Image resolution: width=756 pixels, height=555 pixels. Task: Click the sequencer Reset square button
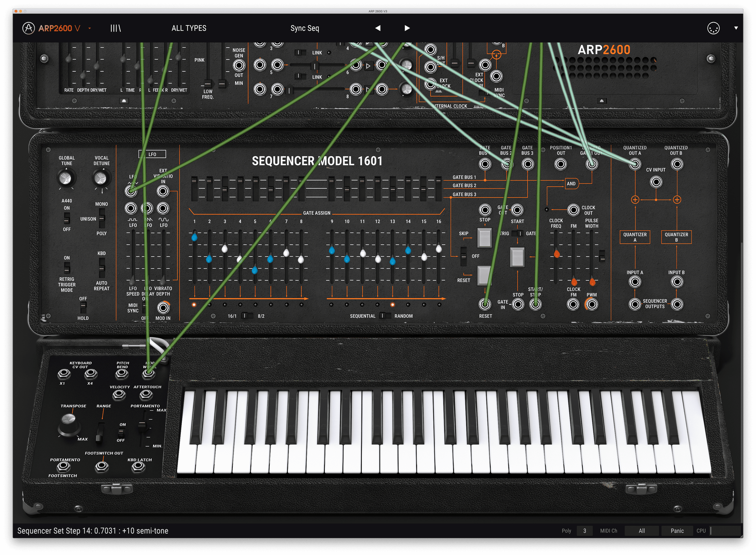(484, 276)
